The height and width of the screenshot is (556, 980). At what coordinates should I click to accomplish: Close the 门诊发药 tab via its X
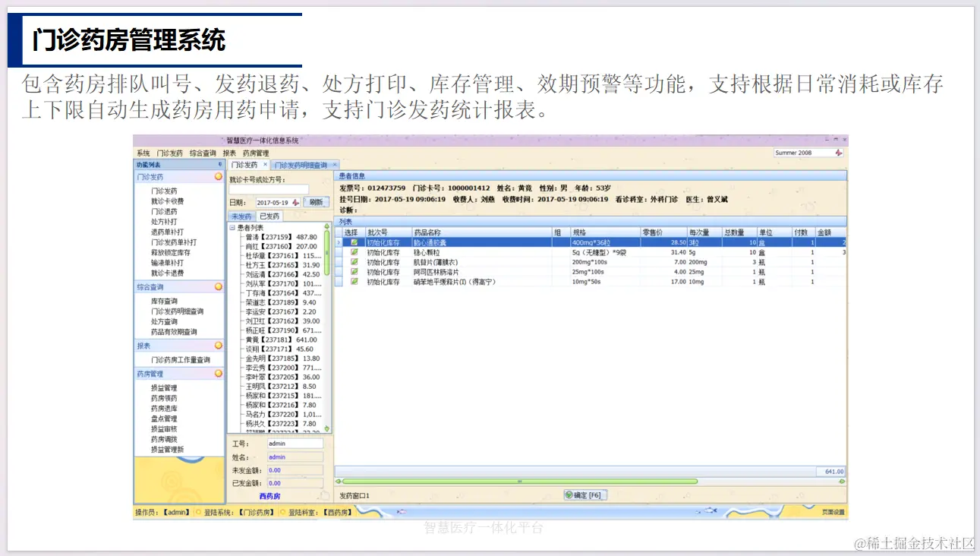265,165
